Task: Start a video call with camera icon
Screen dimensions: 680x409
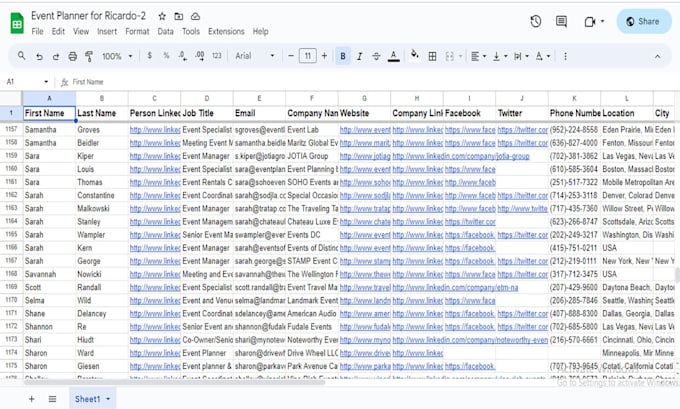Action: 590,21
